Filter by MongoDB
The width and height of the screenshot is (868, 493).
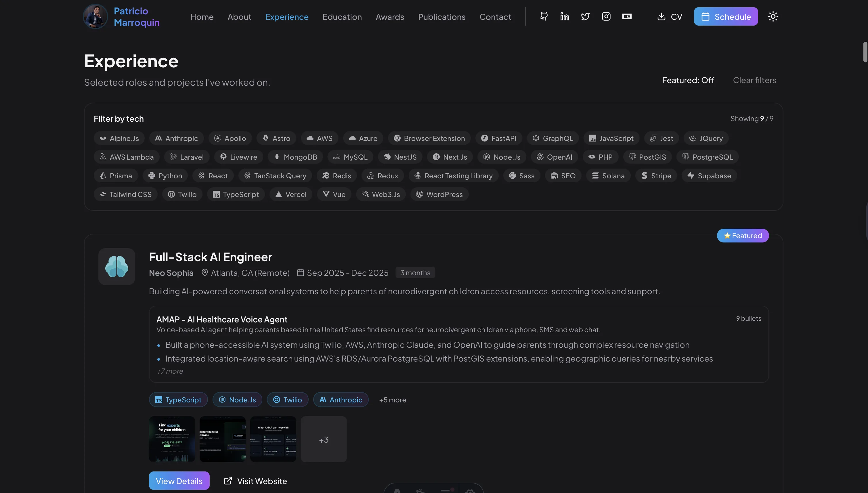pyautogui.click(x=296, y=157)
